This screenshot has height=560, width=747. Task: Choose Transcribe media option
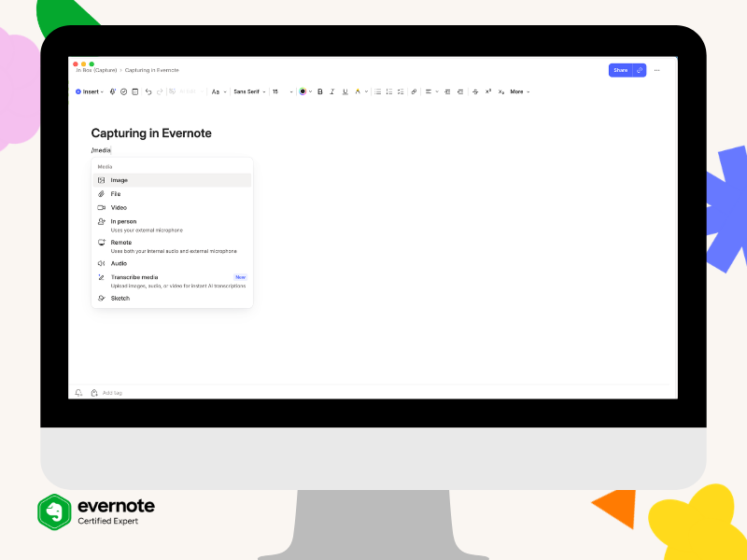[172, 281]
